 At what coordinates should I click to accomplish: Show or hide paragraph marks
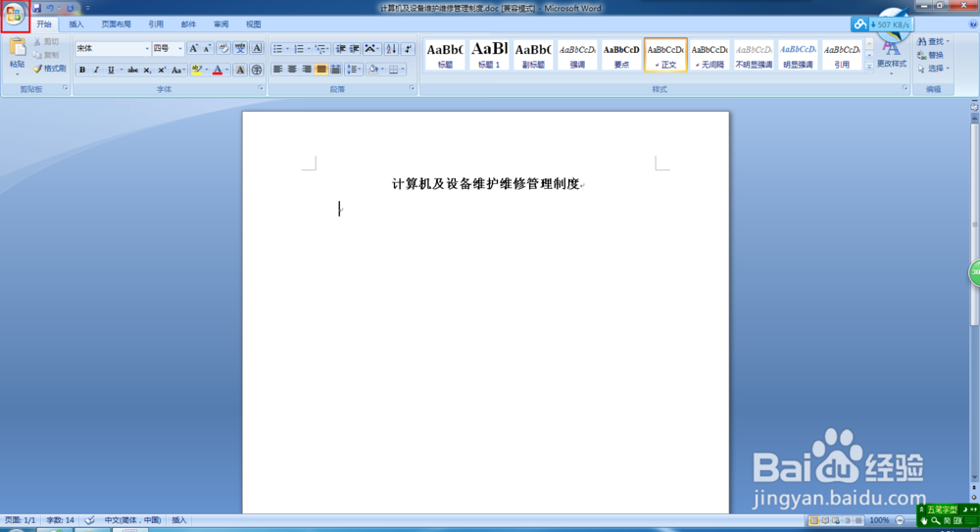(x=408, y=49)
